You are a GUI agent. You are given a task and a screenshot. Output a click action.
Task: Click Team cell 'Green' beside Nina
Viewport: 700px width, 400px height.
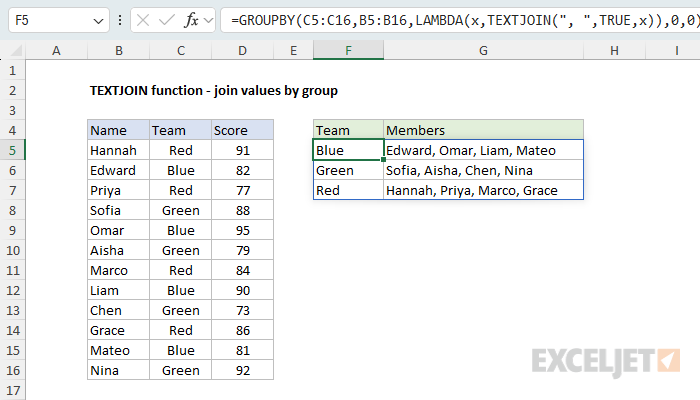click(x=180, y=370)
